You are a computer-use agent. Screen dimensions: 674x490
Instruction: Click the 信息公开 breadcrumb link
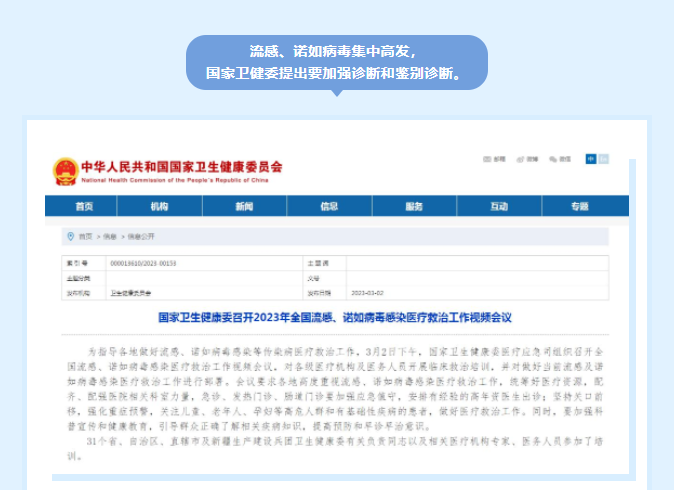click(x=140, y=236)
